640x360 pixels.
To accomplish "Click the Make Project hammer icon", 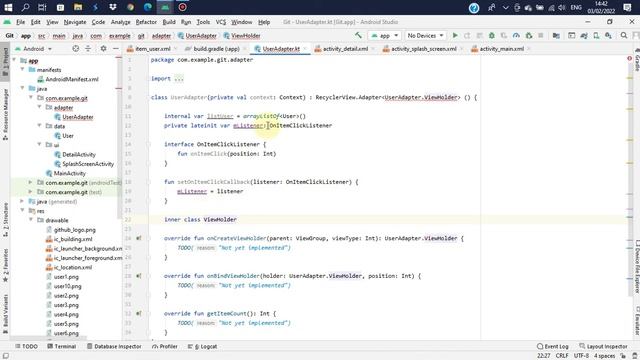I will [x=358, y=36].
